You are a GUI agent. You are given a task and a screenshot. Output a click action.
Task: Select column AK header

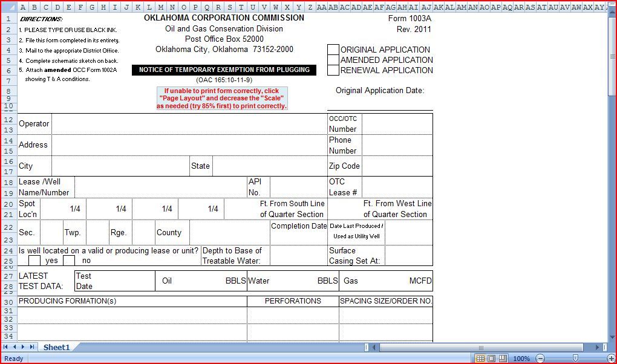click(438, 7)
